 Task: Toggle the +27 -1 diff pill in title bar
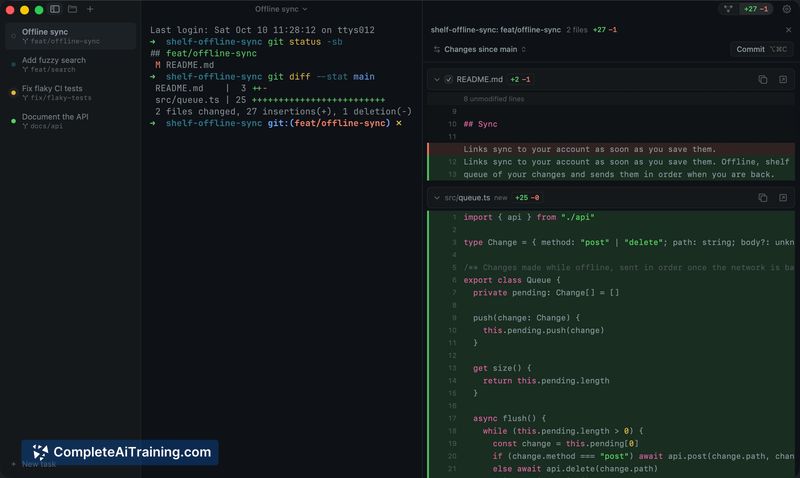point(756,9)
